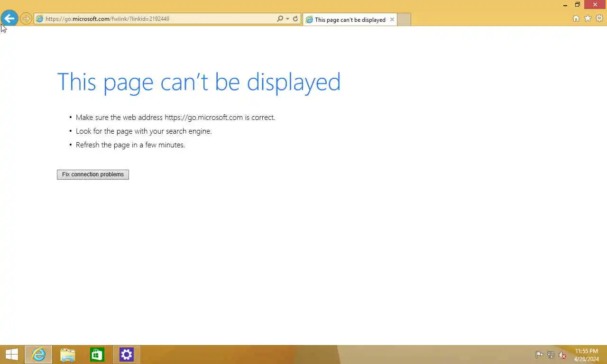Refresh the page using the reload icon
The width and height of the screenshot is (607, 364).
pos(295,19)
